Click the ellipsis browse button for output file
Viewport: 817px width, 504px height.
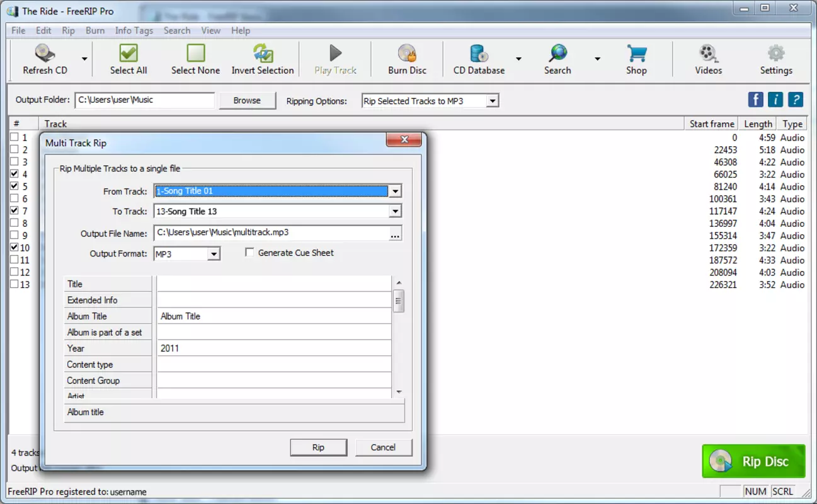pos(395,234)
